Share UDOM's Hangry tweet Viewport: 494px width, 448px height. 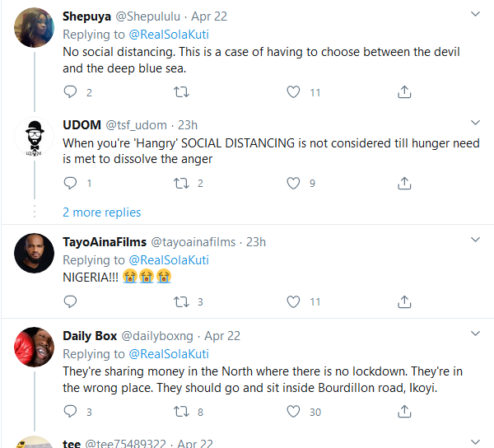(404, 183)
